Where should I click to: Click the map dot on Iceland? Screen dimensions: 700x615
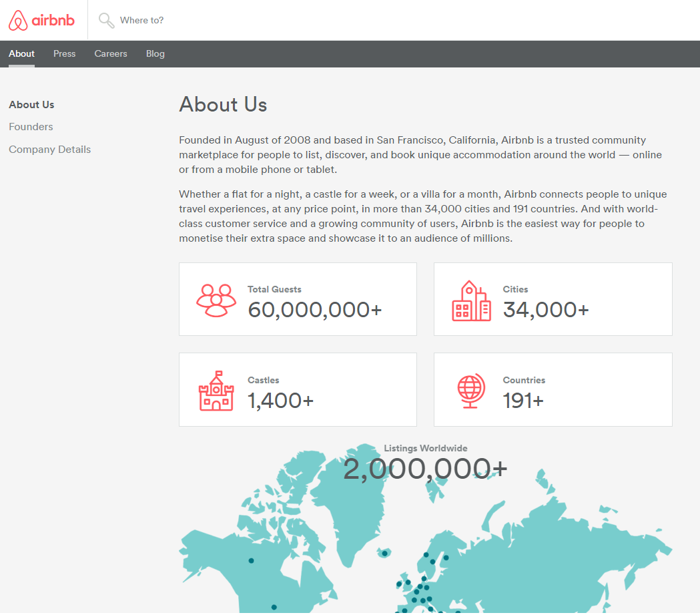pyautogui.click(x=385, y=553)
